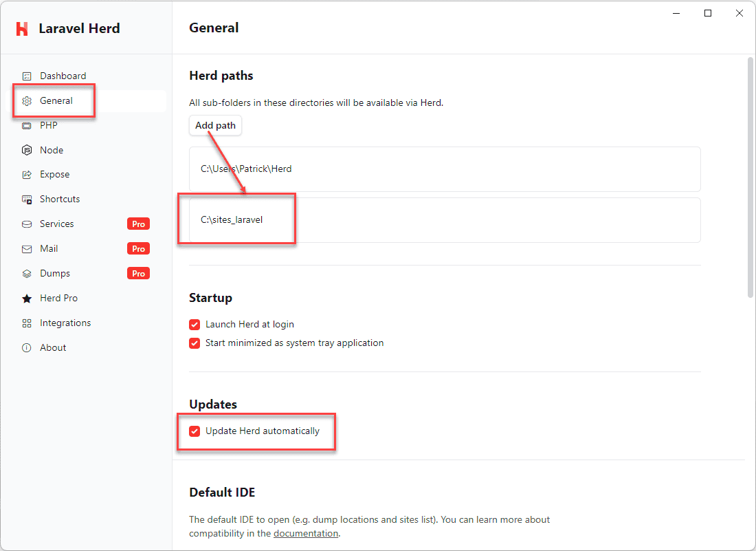Click the Pro badge next to Mail
756x551 pixels.
(138, 248)
